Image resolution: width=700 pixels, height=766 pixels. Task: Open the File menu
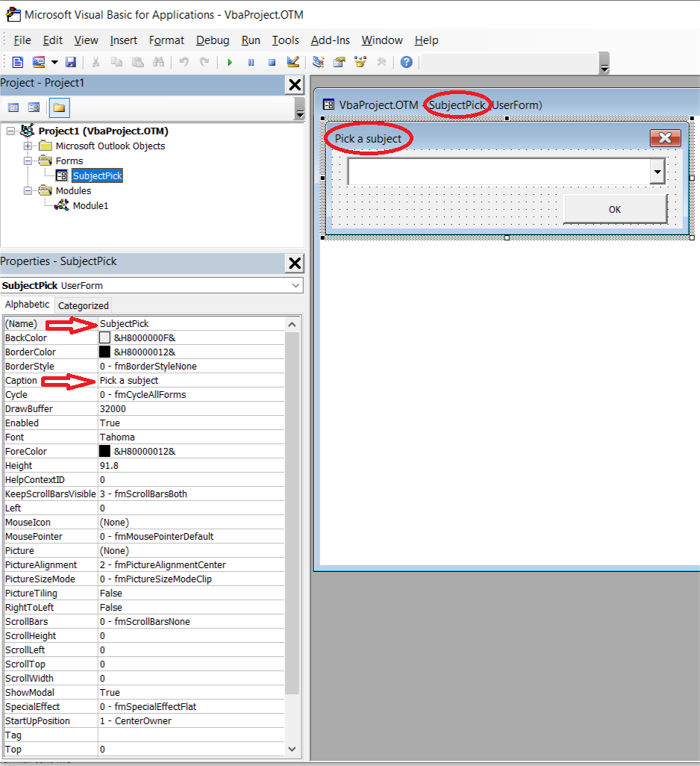pos(22,40)
